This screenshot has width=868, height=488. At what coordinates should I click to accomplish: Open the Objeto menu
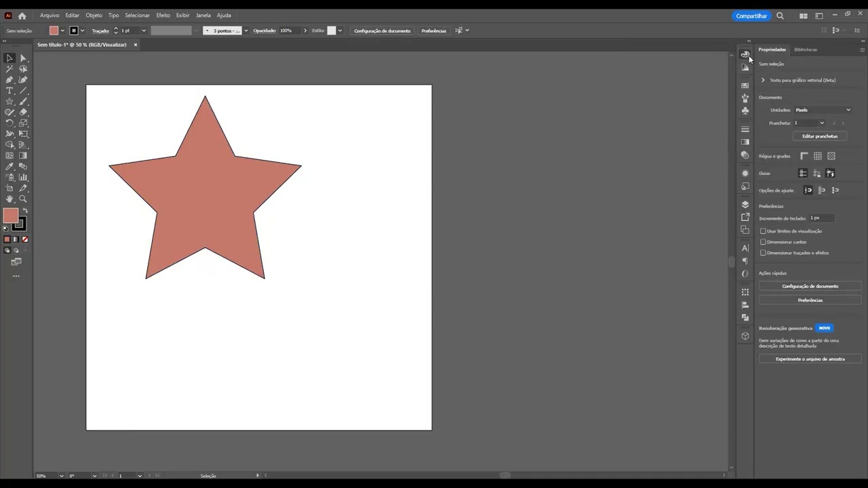(94, 16)
